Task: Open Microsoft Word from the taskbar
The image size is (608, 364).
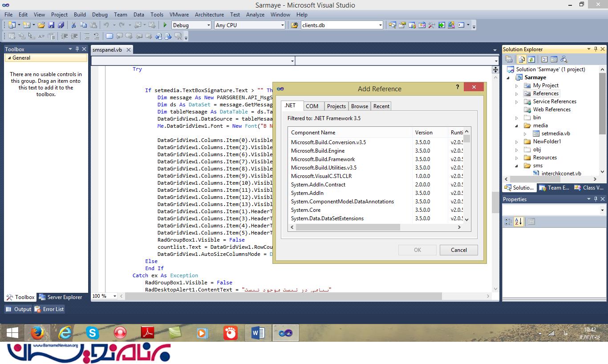Action: (258, 333)
